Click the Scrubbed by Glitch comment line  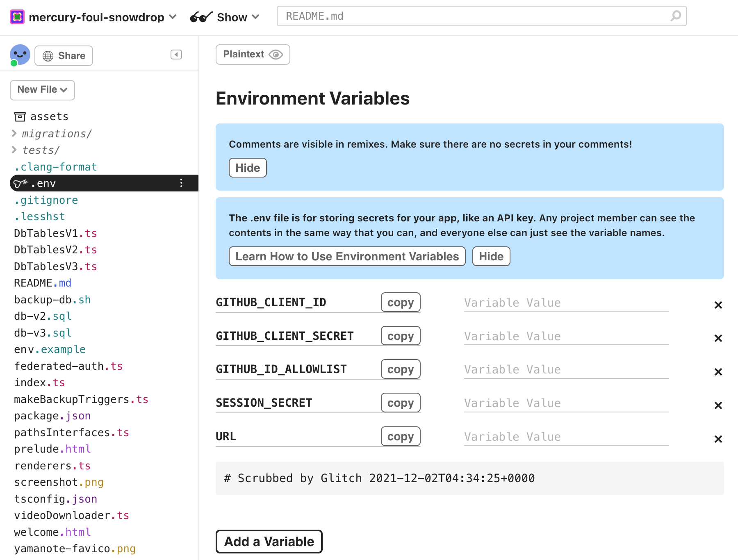coord(469,478)
